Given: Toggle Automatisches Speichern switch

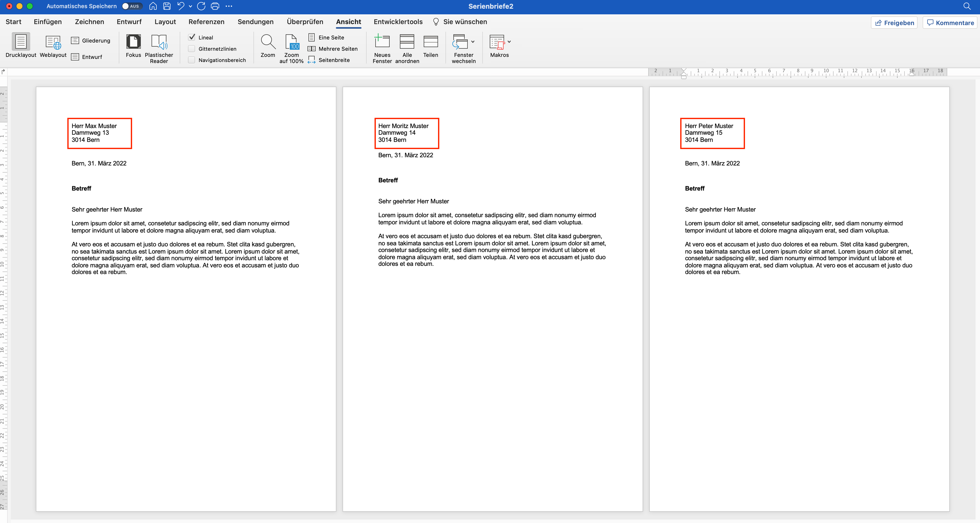Looking at the screenshot, I should pyautogui.click(x=131, y=6).
